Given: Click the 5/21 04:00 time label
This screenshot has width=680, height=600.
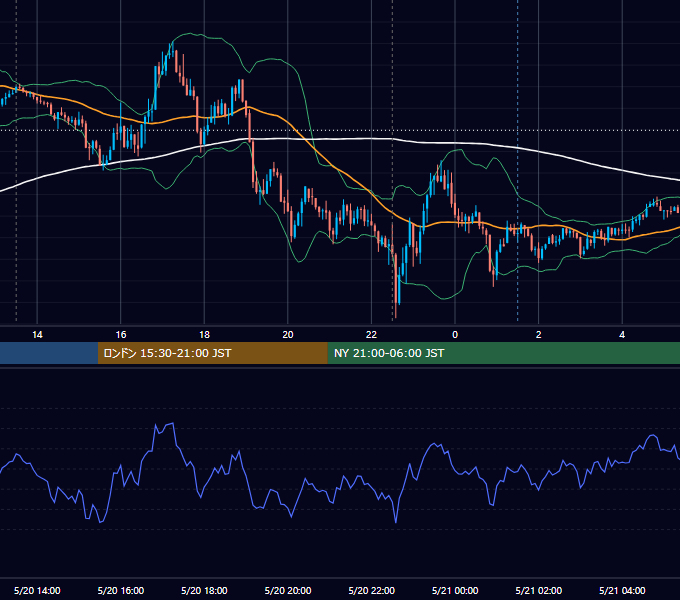Looking at the screenshot, I should (622, 590).
